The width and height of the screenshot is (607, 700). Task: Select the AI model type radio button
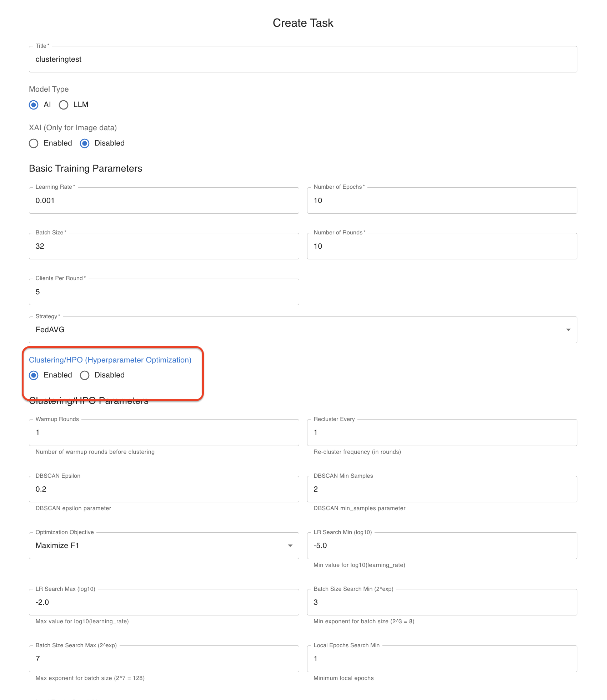coord(34,105)
